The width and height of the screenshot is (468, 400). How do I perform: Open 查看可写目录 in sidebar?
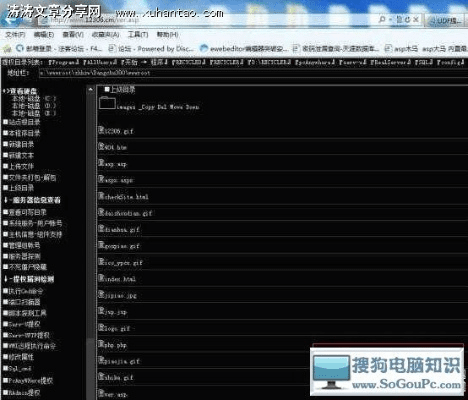(25, 212)
